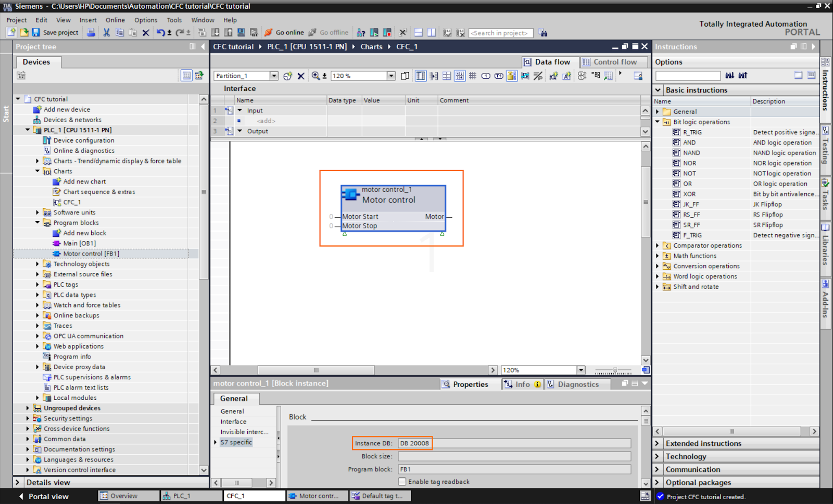Open the Start CPU icon
Image resolution: width=833 pixels, height=504 pixels.
[x=373, y=32]
